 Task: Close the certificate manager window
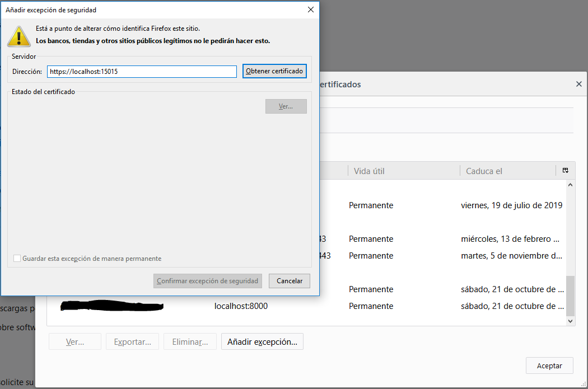pos(578,84)
